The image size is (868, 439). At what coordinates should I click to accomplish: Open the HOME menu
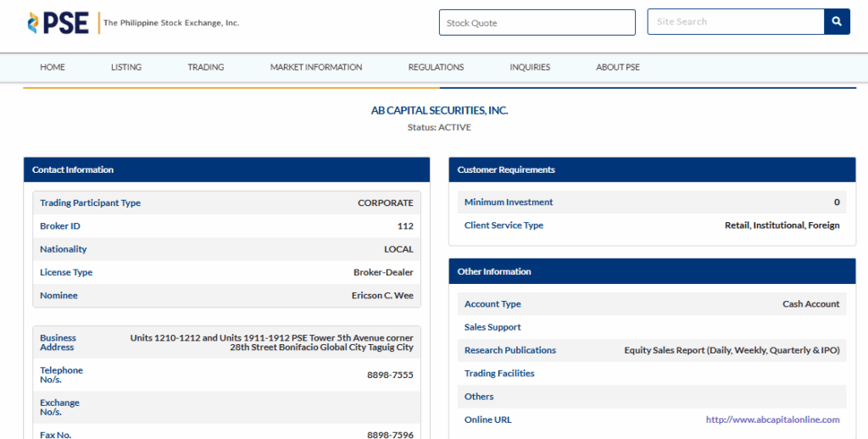tap(53, 67)
